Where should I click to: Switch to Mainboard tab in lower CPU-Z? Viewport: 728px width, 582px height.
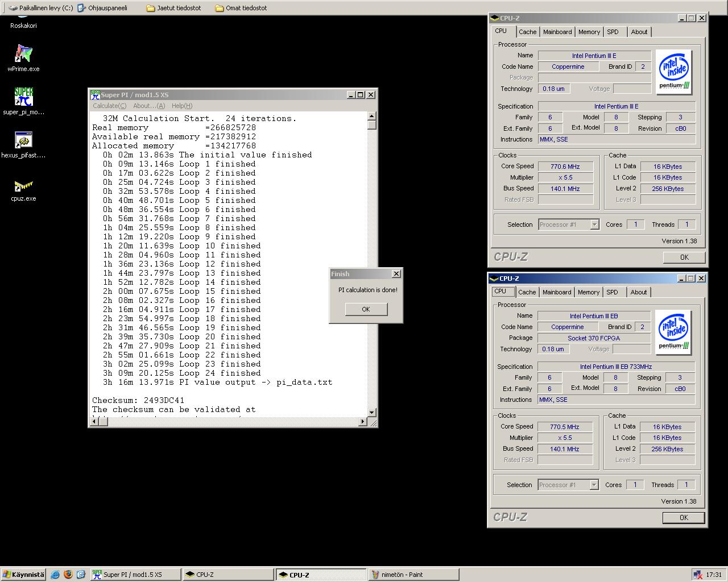click(557, 292)
